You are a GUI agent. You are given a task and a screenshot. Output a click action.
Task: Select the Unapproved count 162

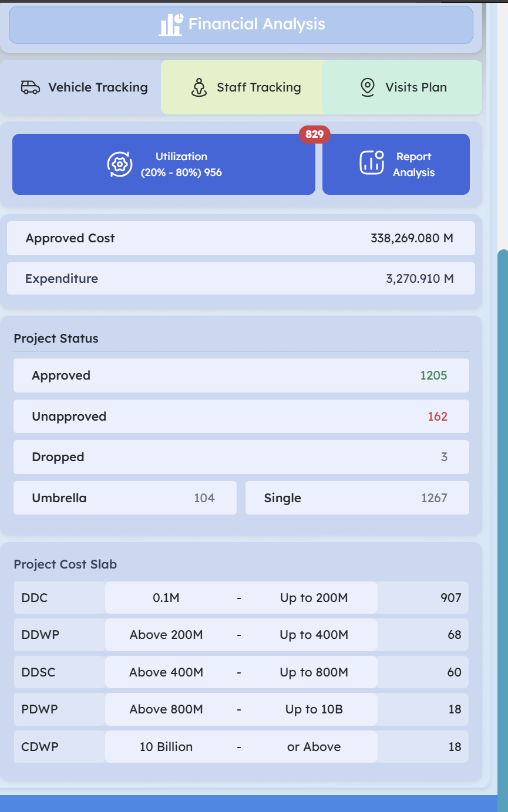(x=438, y=417)
